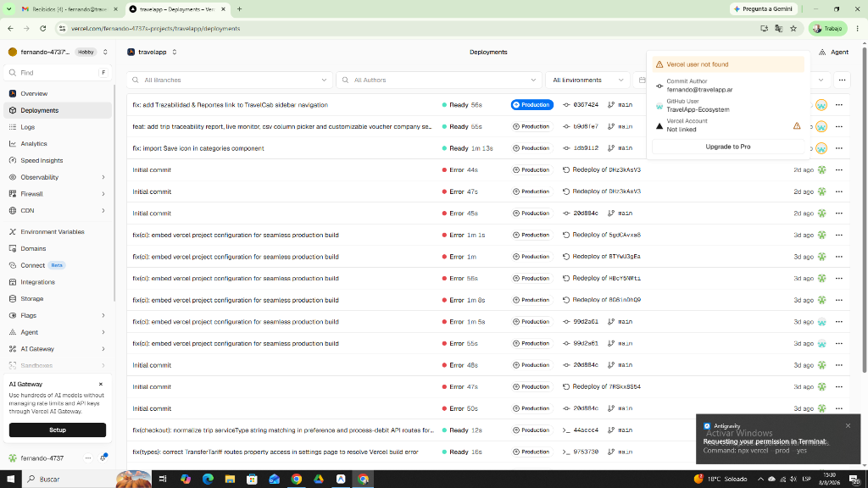Open notifications bell in sidebar footer
This screenshot has width=868, height=488.
[103, 458]
